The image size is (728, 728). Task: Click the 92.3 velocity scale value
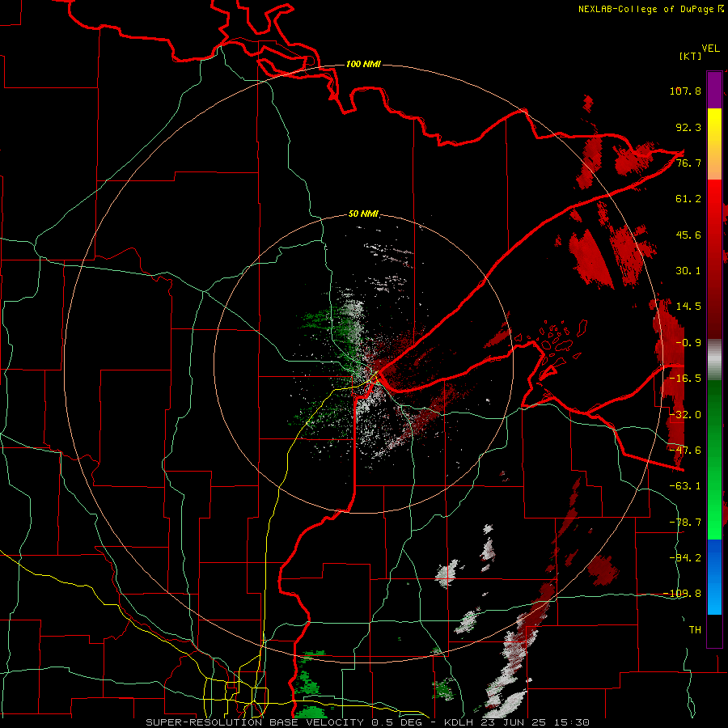688,127
